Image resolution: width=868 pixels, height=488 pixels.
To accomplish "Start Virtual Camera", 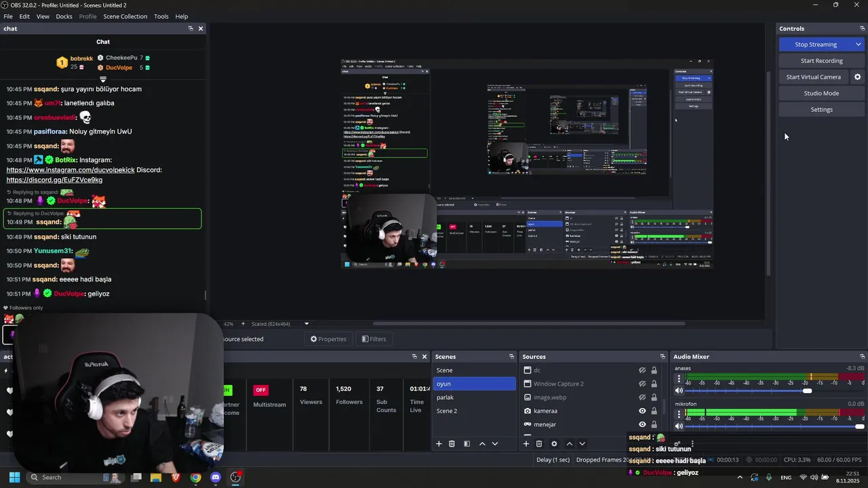I will coord(813,77).
